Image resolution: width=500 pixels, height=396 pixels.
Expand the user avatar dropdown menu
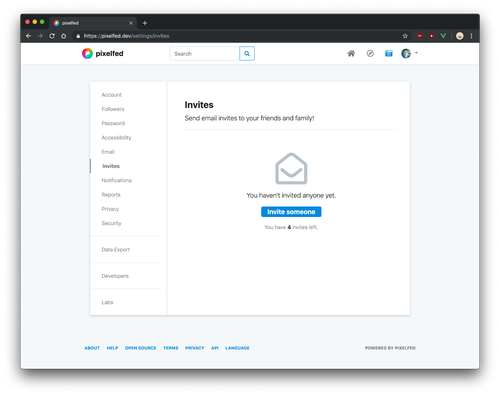tap(409, 53)
